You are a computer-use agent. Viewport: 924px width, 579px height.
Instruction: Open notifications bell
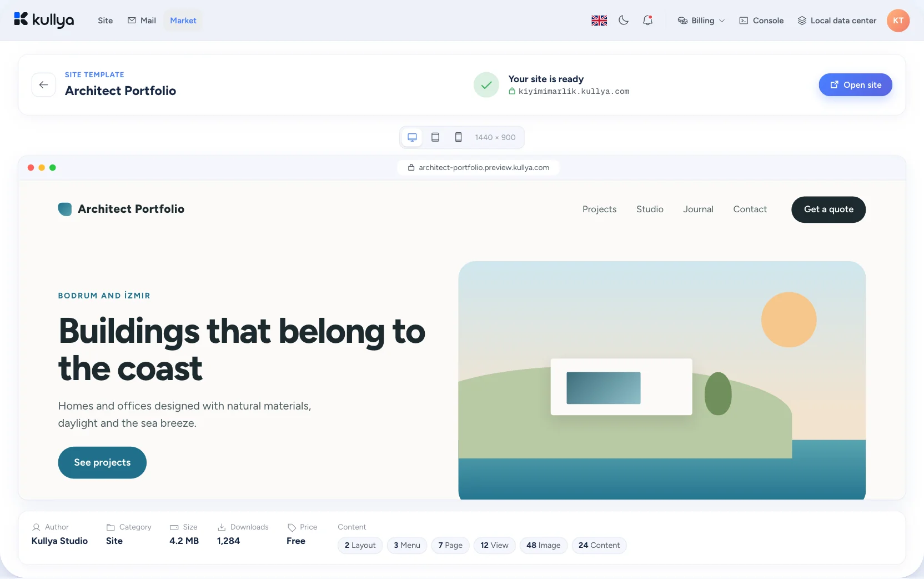[x=647, y=21]
